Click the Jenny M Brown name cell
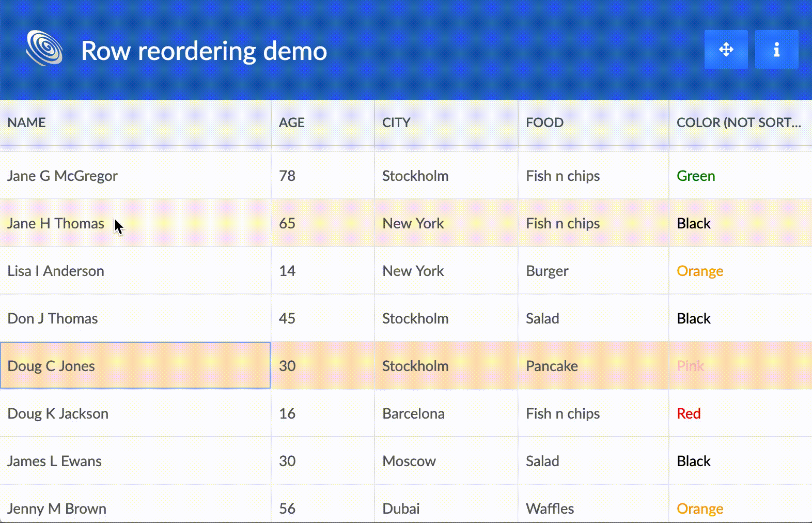Viewport: 812px width, 523px height. pyautogui.click(x=57, y=508)
